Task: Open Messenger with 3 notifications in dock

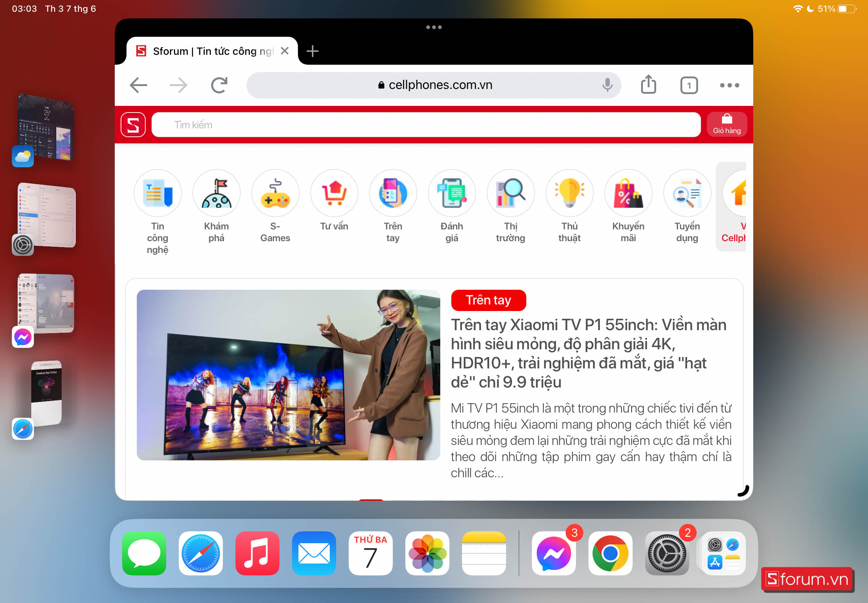Action: pos(554,553)
